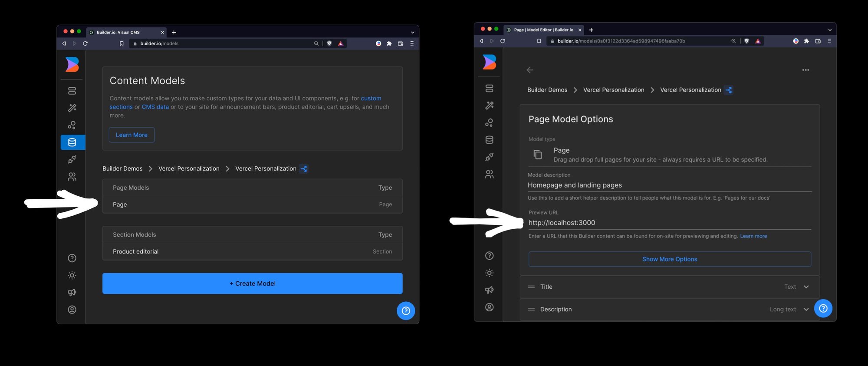Image resolution: width=868 pixels, height=366 pixels.
Task: Open account profile icon in left window sidebar
Action: (72, 310)
